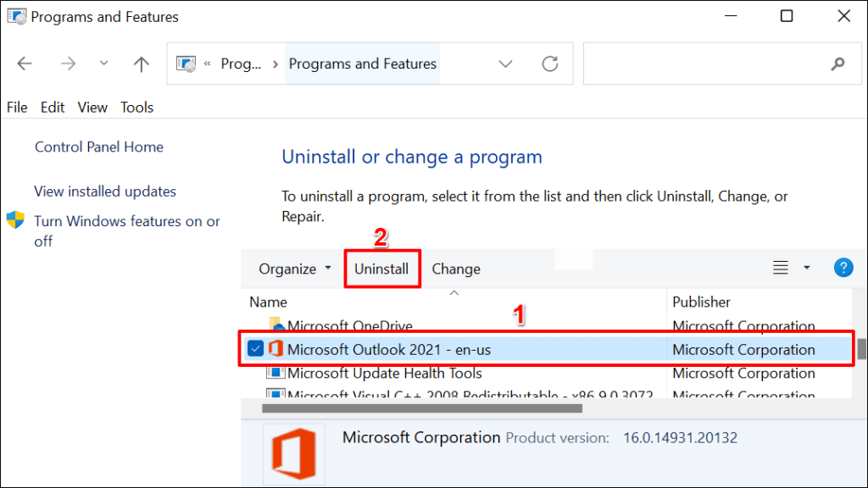Image resolution: width=868 pixels, height=488 pixels.
Task: Open the Help question mark icon
Action: click(843, 268)
